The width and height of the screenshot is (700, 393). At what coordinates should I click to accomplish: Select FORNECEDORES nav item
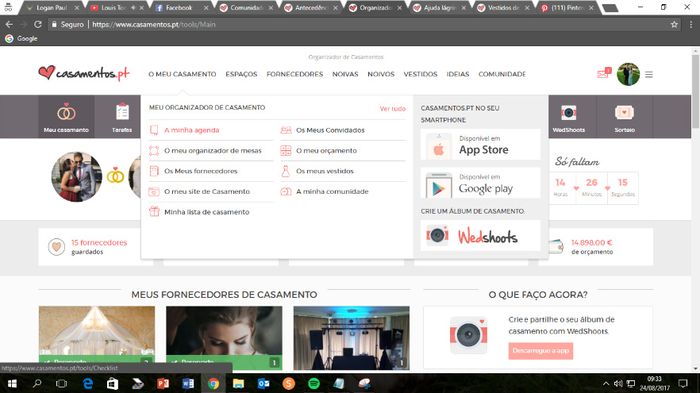pos(295,74)
